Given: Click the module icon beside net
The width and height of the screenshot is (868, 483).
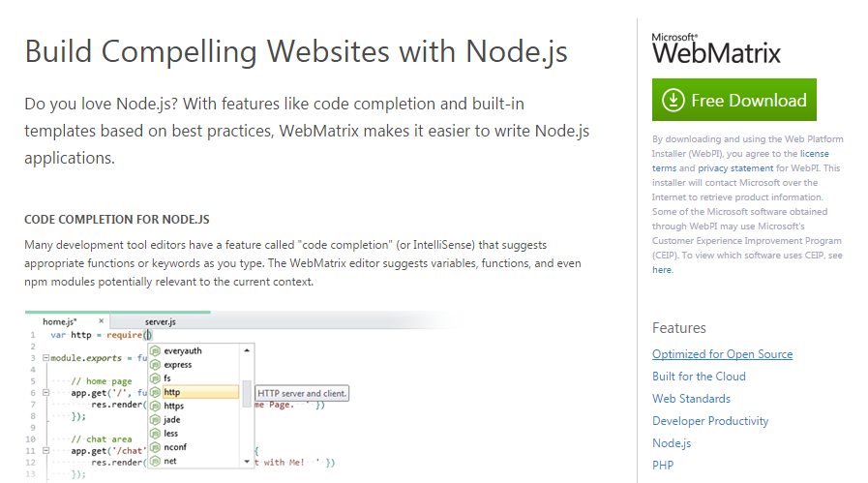Looking at the screenshot, I should pyautogui.click(x=156, y=461).
